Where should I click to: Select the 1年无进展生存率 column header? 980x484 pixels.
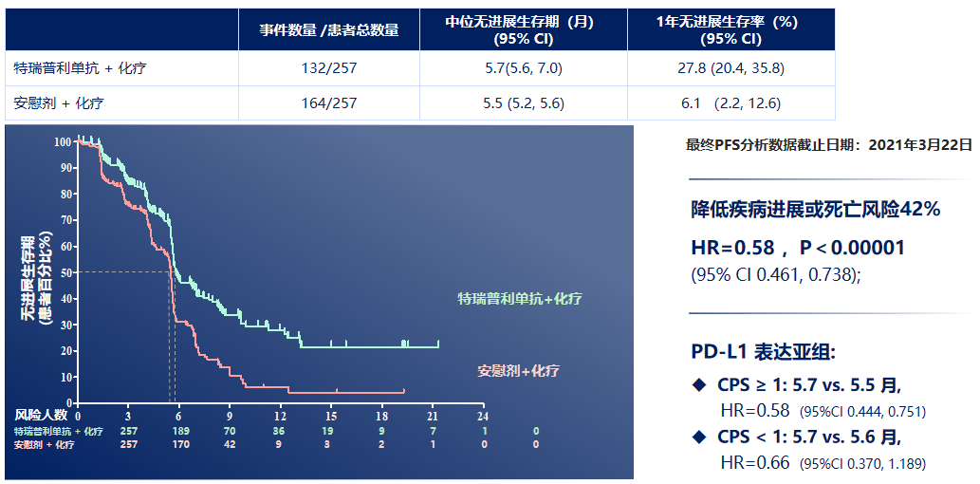[730, 30]
